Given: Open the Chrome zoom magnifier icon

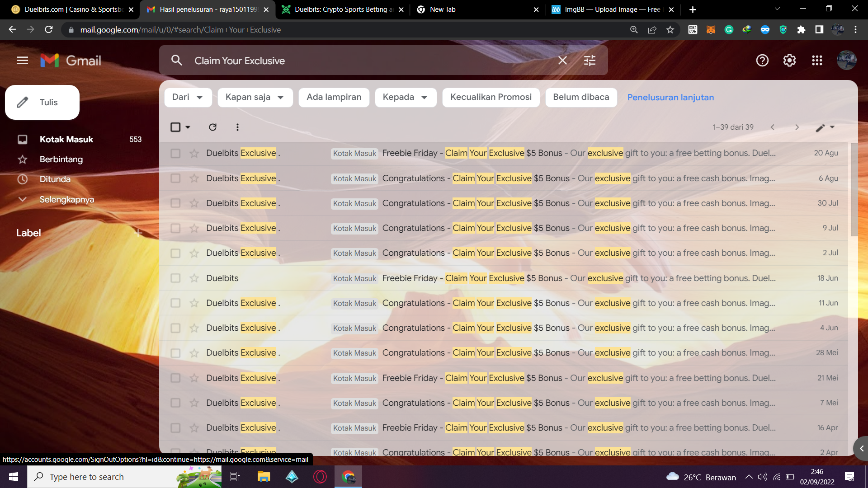Looking at the screenshot, I should pyautogui.click(x=634, y=30).
